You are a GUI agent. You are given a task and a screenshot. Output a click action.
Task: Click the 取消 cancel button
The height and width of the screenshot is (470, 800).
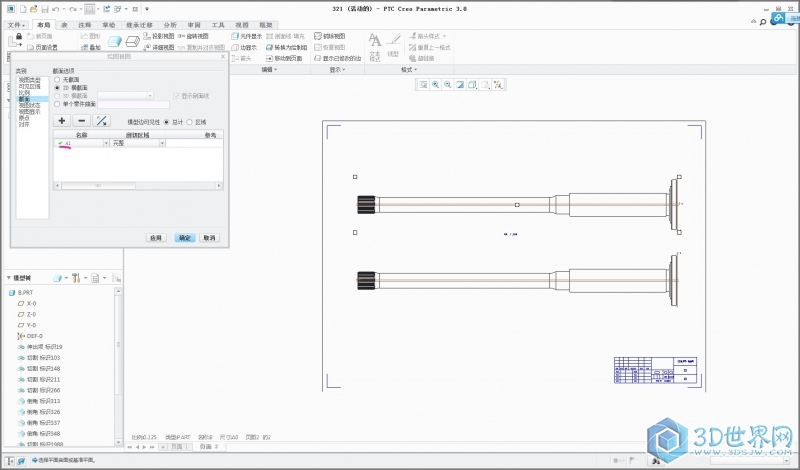click(x=210, y=238)
